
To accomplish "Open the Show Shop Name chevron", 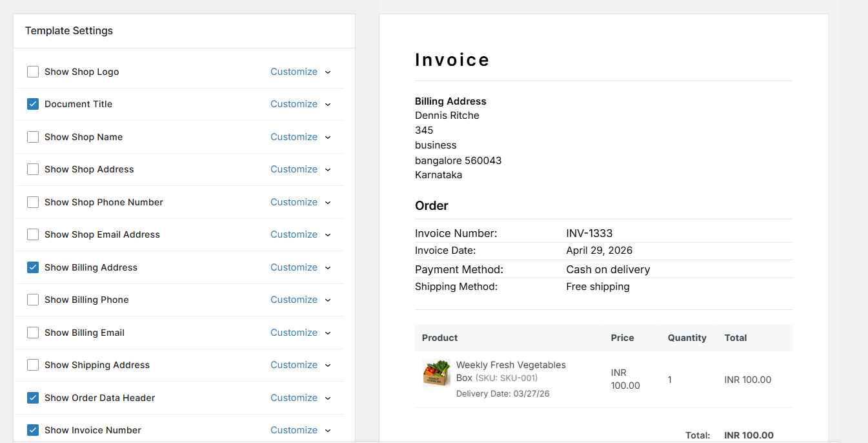I will click(328, 138).
